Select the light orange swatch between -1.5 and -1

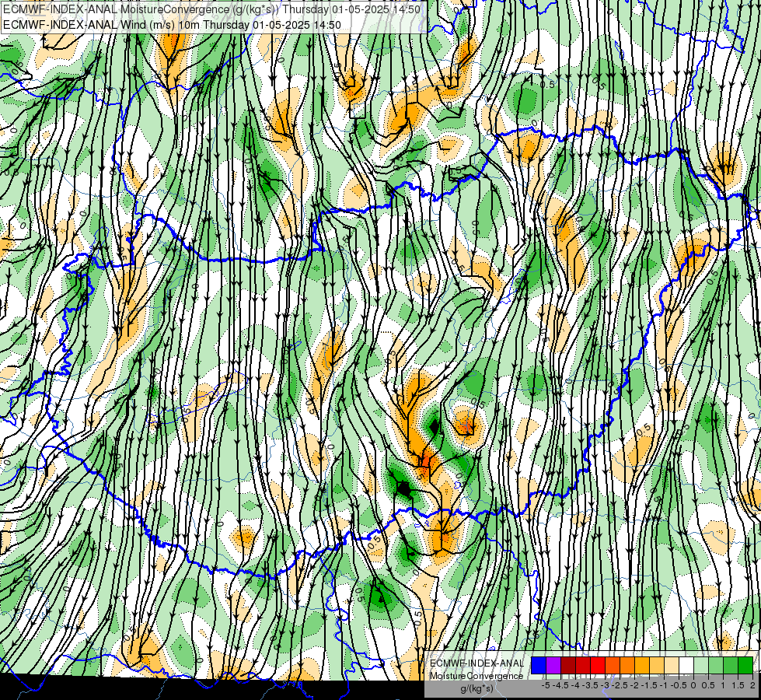pyautogui.click(x=657, y=665)
